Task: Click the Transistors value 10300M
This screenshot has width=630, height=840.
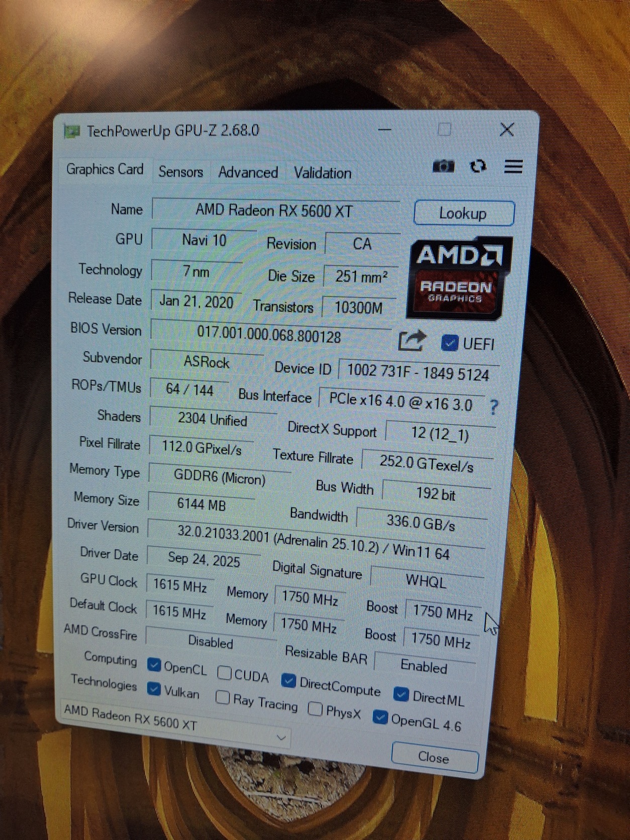Action: tap(359, 307)
